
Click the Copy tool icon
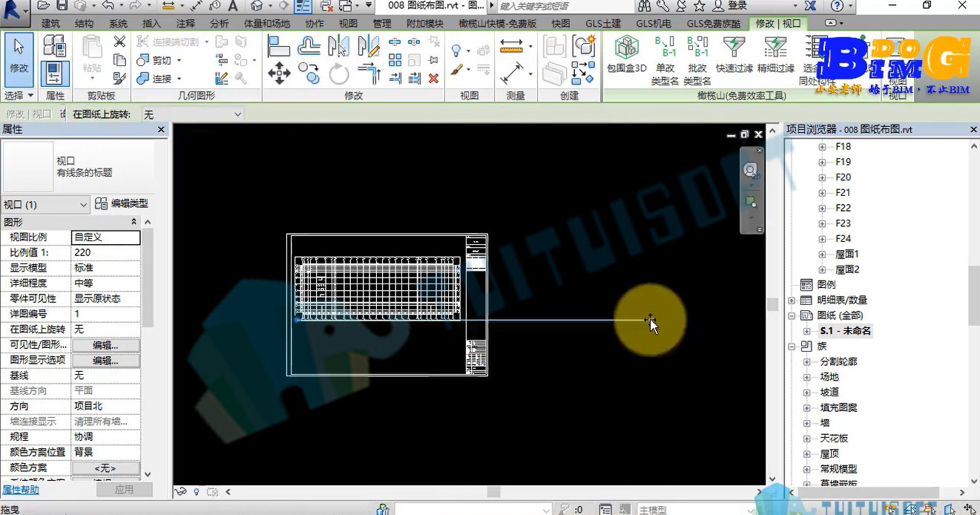(x=309, y=73)
